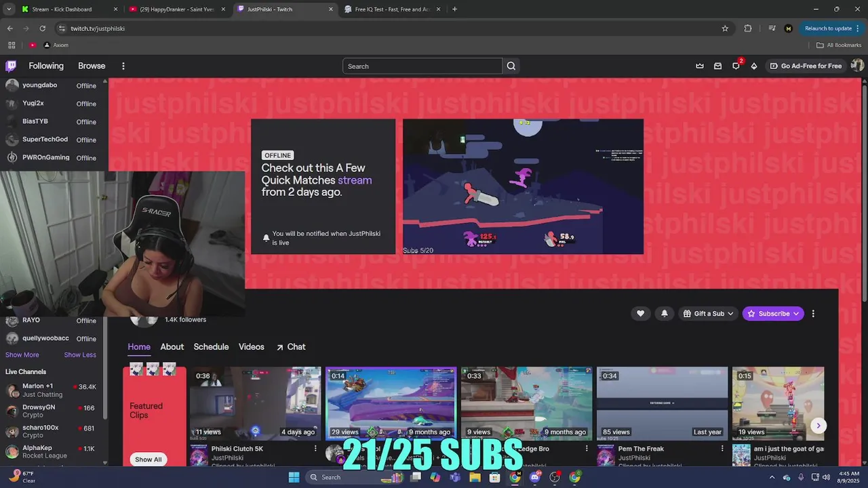Open Discord from the taskbar
The image size is (868, 488).
click(x=534, y=477)
